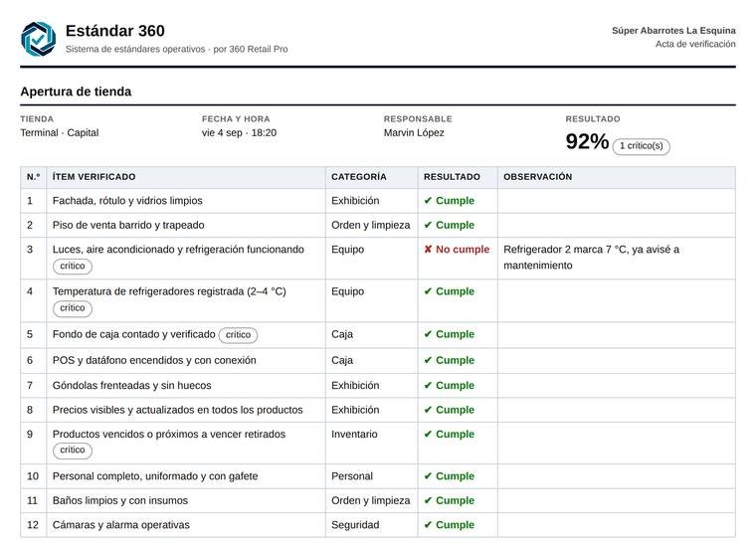Click the crítico badge under item 3

coord(73,266)
